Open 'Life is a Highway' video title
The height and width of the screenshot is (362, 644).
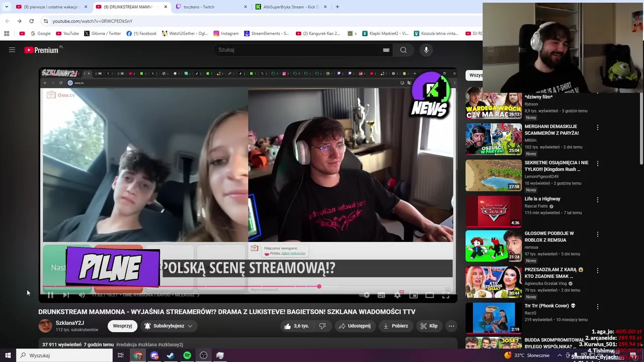click(542, 199)
